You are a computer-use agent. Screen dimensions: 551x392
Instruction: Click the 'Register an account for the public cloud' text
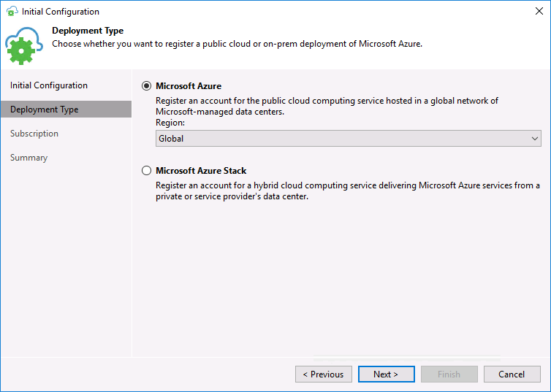click(x=327, y=106)
